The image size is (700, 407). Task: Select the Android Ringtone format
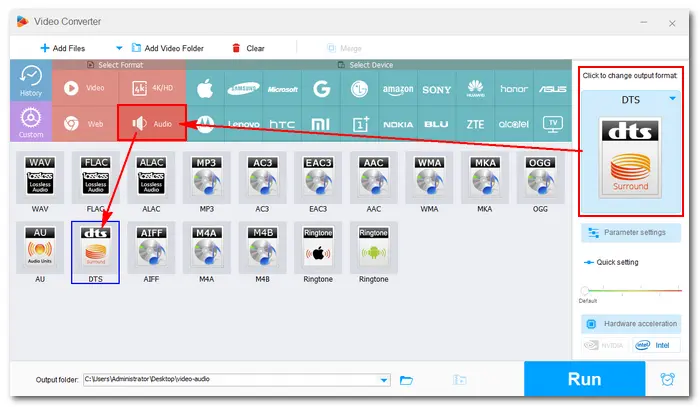374,248
